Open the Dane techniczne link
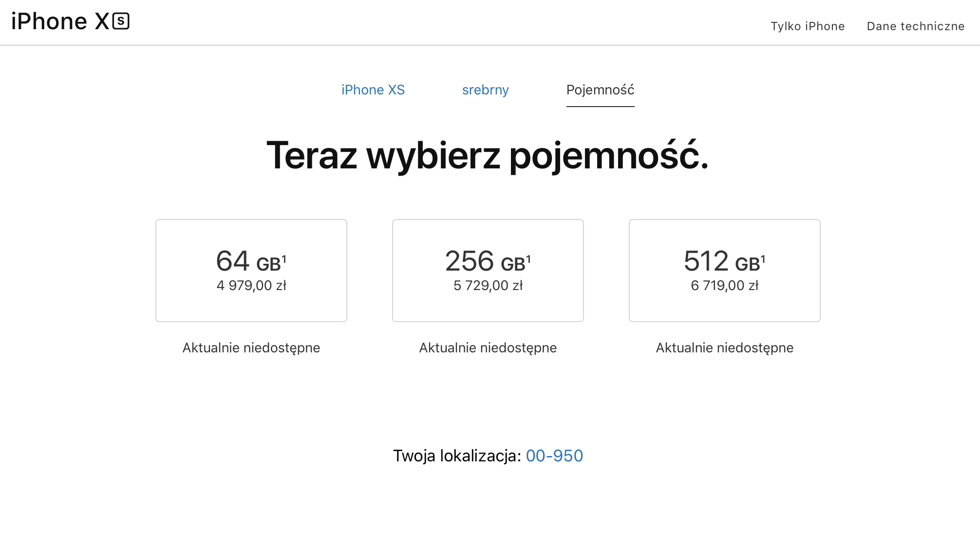Viewport: 980px width, 548px height. pyautogui.click(x=916, y=26)
